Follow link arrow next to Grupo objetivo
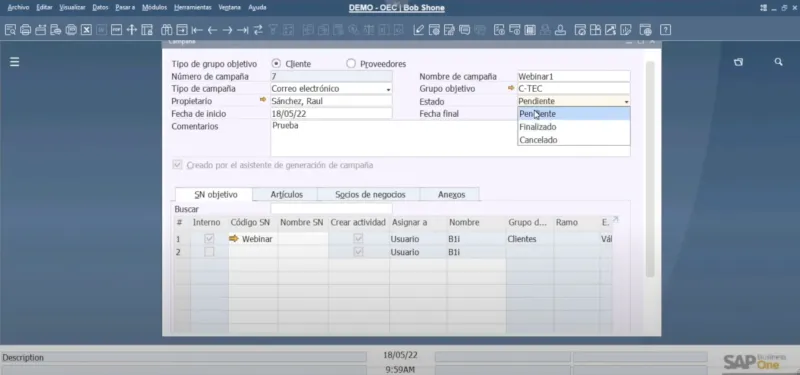 click(511, 88)
